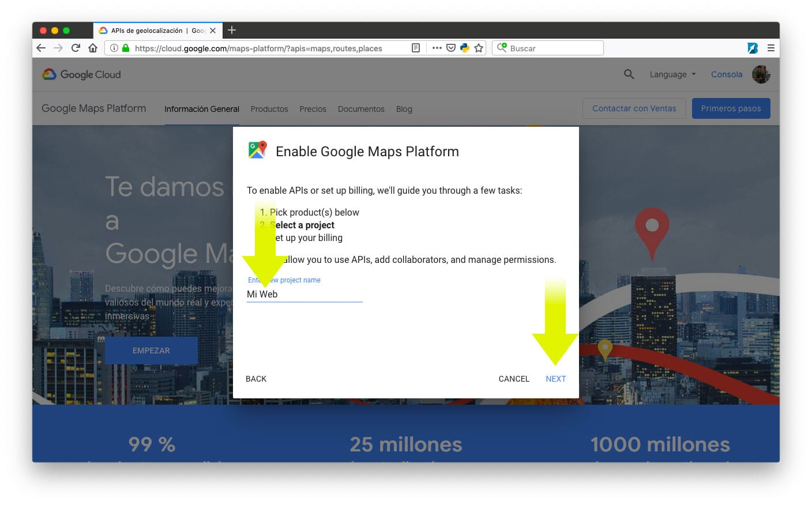Open a new tab with plus button

(x=232, y=30)
